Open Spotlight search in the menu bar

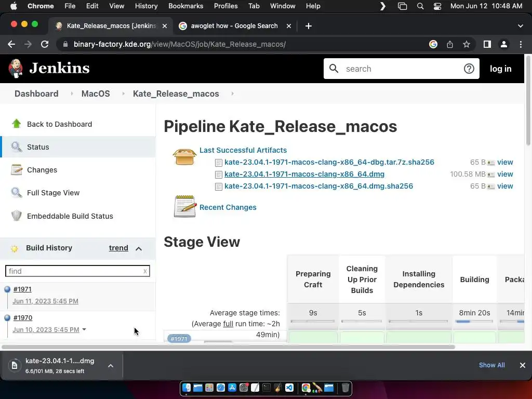click(x=420, y=6)
